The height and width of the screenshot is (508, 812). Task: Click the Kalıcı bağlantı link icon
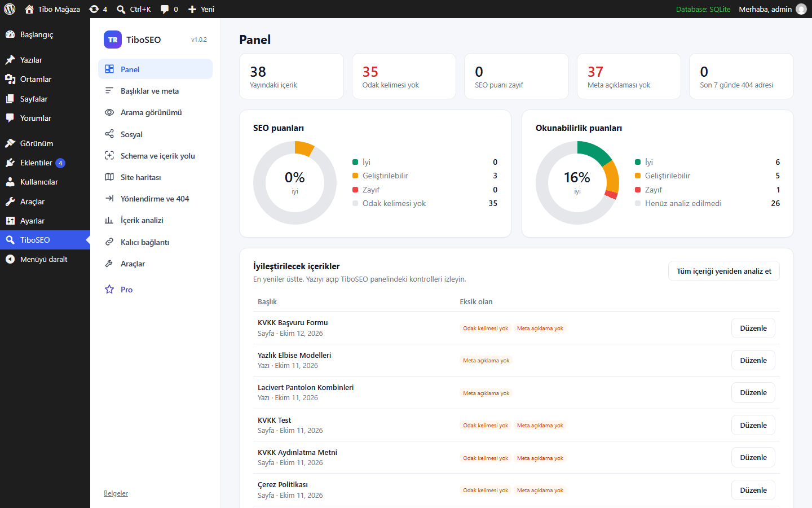[109, 242]
